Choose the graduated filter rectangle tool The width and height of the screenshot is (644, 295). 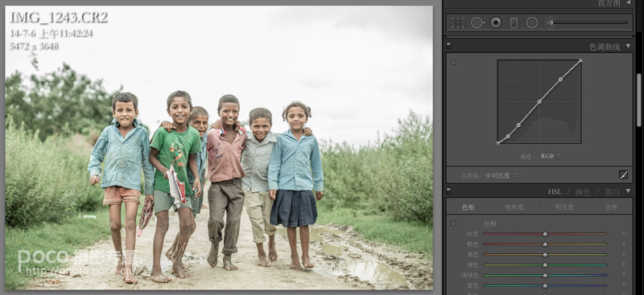[x=514, y=23]
